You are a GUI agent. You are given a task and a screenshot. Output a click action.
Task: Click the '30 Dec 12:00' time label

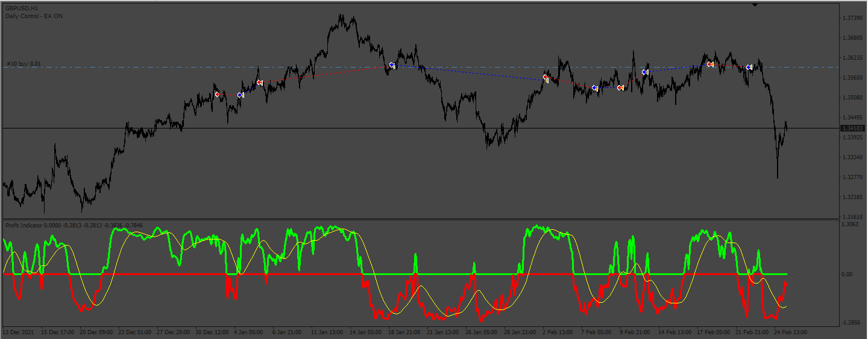click(x=213, y=332)
